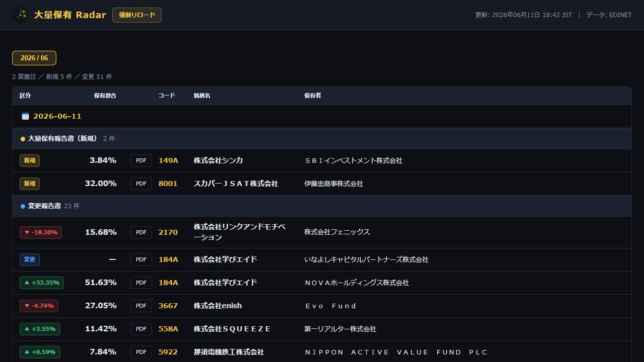Click company name 株式会社シンカ
Screen dimensions: 644x362
point(218,160)
